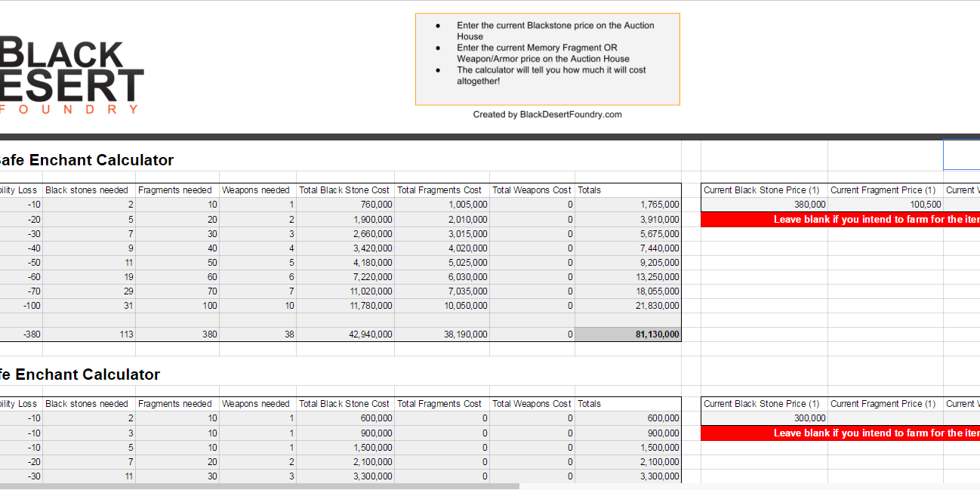Click the red 'Leave blank' banner in the upper table
Image resolution: width=980 pixels, height=490 pixels.
840,220
